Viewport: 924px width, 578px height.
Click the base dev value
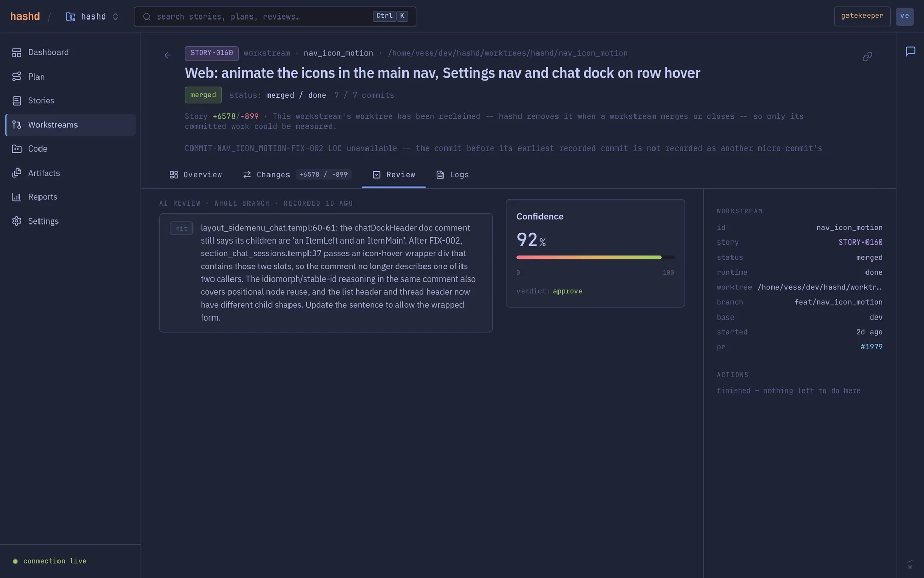pyautogui.click(x=876, y=318)
